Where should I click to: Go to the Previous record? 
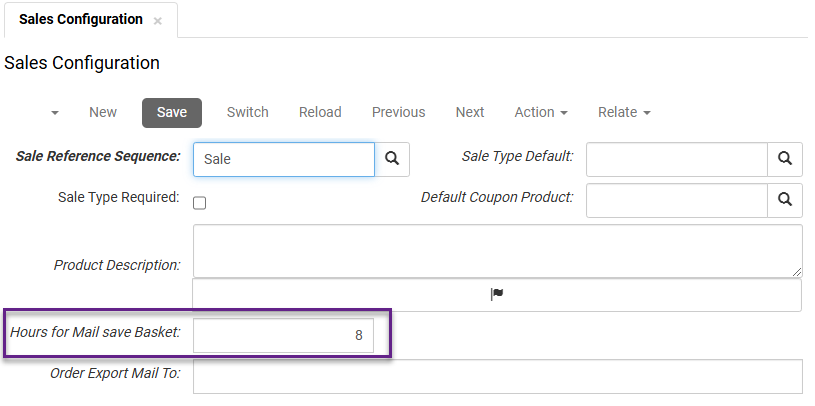point(398,113)
